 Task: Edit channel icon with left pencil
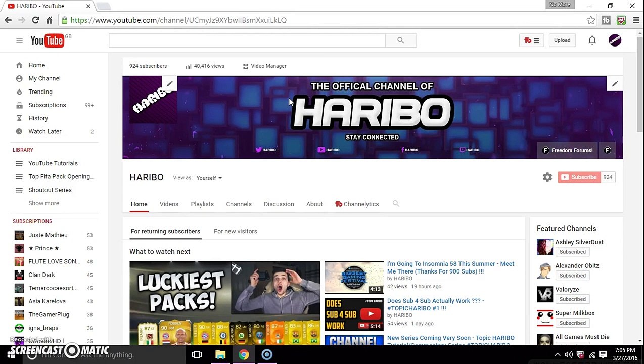[x=170, y=84]
